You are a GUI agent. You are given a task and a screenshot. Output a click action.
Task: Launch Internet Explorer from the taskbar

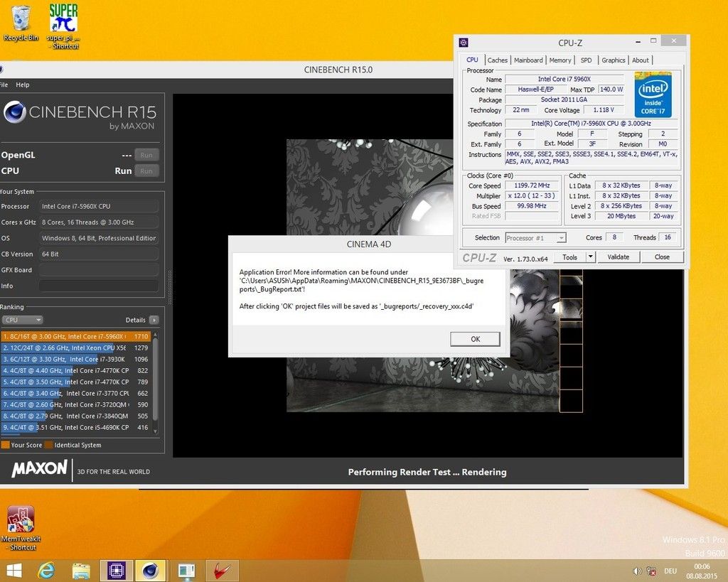[46, 571]
